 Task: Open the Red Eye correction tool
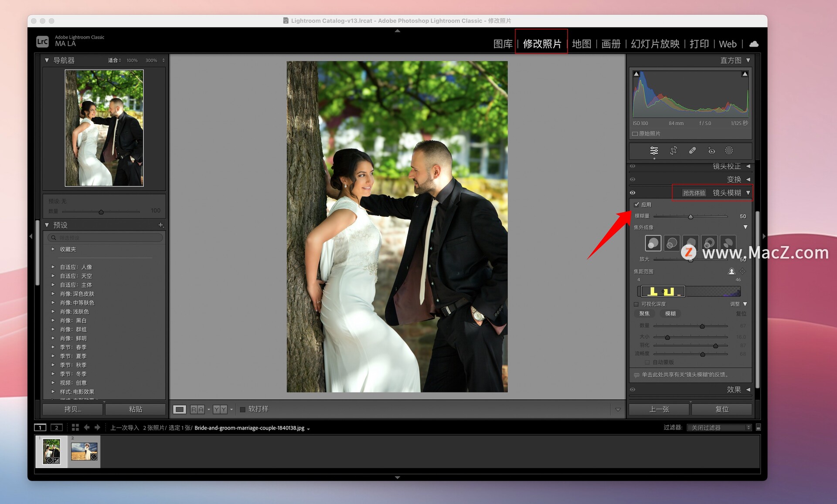[x=711, y=151]
